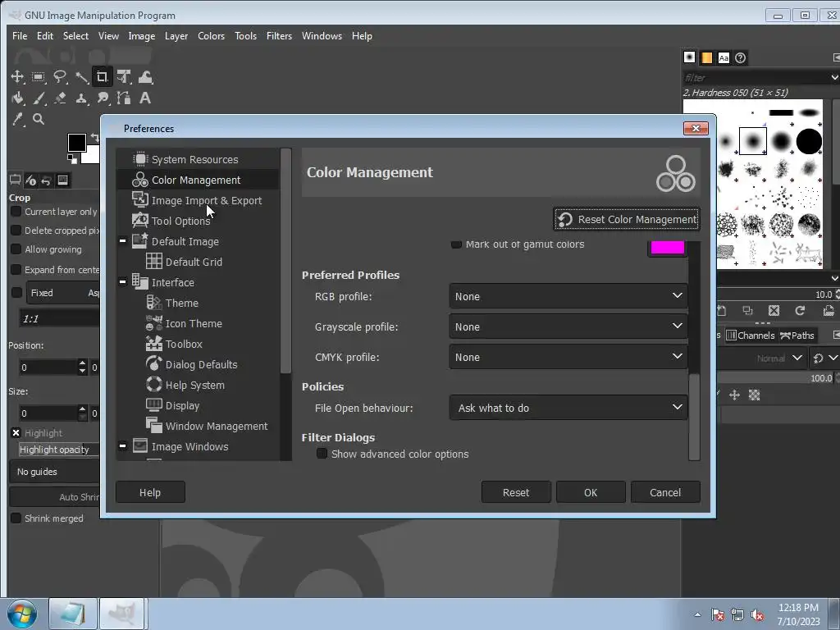Click OK in Preferences dialog
Image resolution: width=840 pixels, height=630 pixels.
tap(591, 492)
